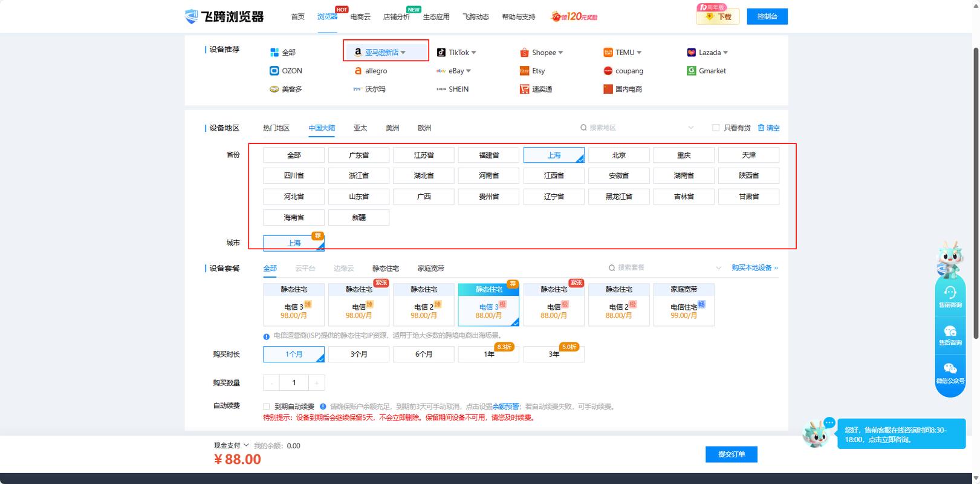Viewport: 980px width, 484px height.
Task: Open 微信公众号 WeChat icon
Action: (950, 368)
